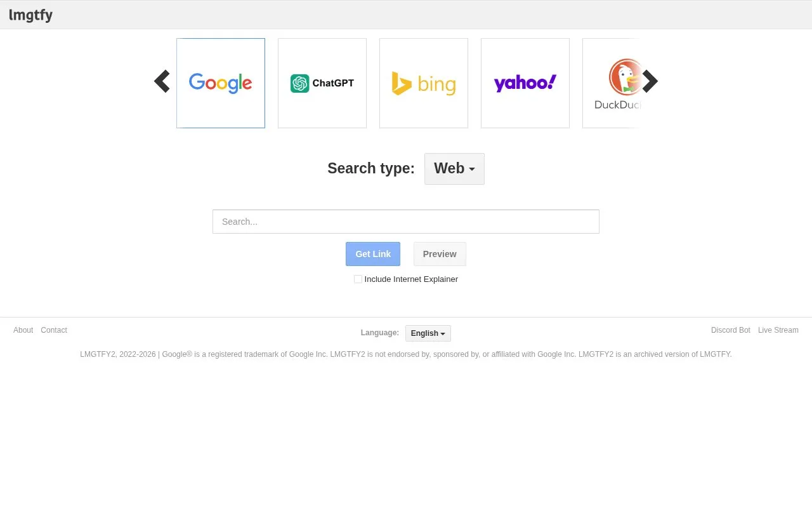Open the Contact footer link
812x508 pixels.
click(x=54, y=330)
